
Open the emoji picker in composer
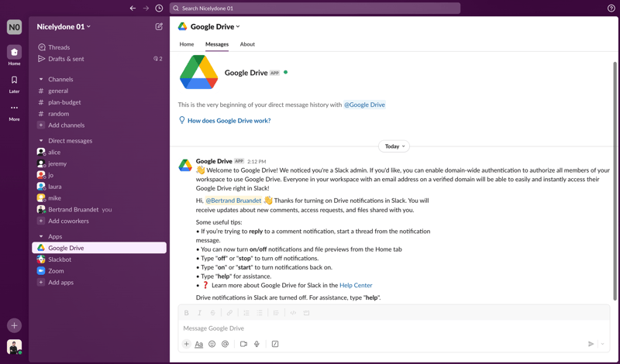click(212, 344)
